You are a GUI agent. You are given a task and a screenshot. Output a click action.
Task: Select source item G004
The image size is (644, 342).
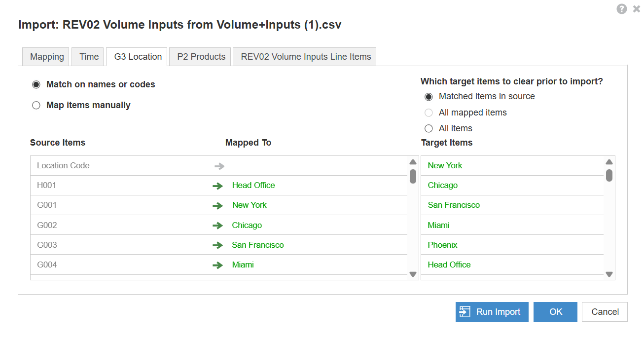tap(47, 265)
